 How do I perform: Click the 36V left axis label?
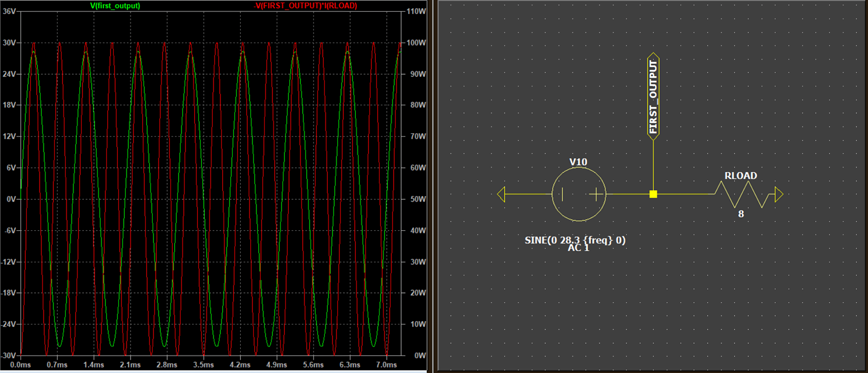[x=9, y=11]
